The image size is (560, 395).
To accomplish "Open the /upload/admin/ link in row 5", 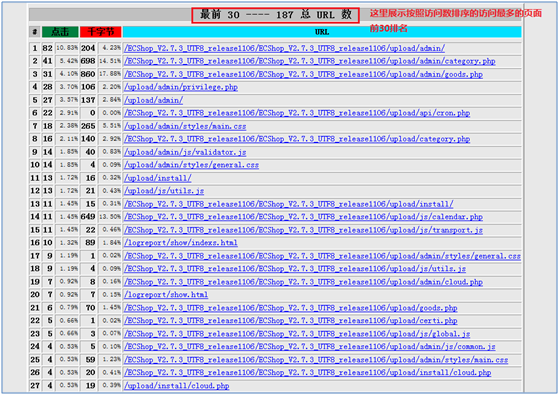I will [153, 100].
